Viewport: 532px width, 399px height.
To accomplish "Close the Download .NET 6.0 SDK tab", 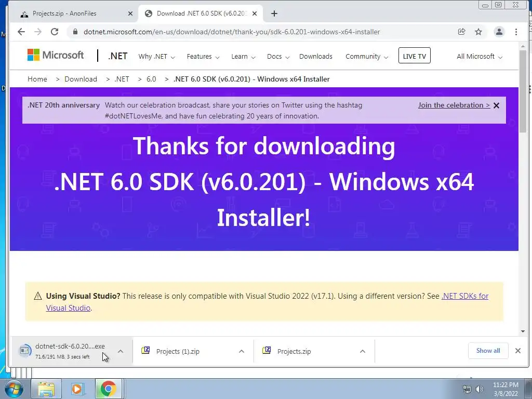I will point(255,14).
